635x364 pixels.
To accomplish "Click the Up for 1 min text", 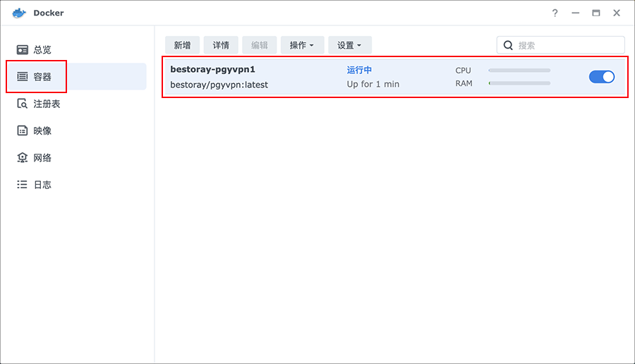I will pos(373,84).
